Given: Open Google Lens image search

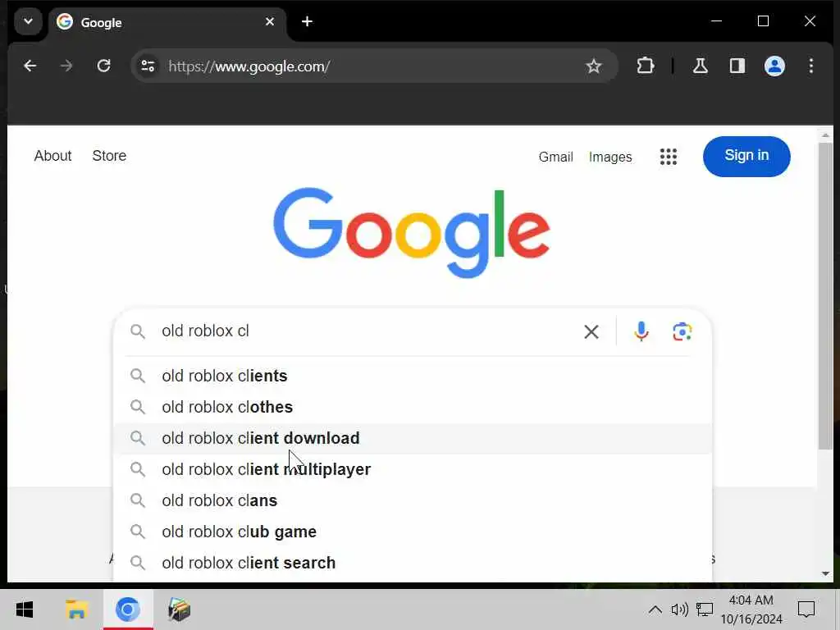Looking at the screenshot, I should click(682, 331).
